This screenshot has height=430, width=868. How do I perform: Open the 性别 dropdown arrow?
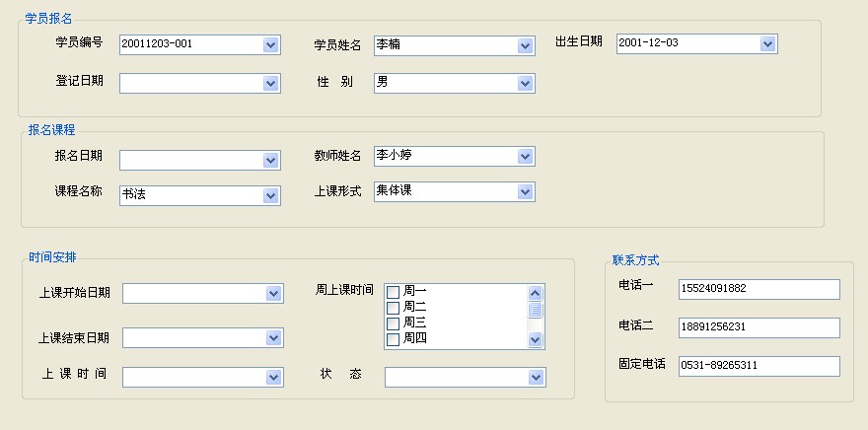(526, 84)
